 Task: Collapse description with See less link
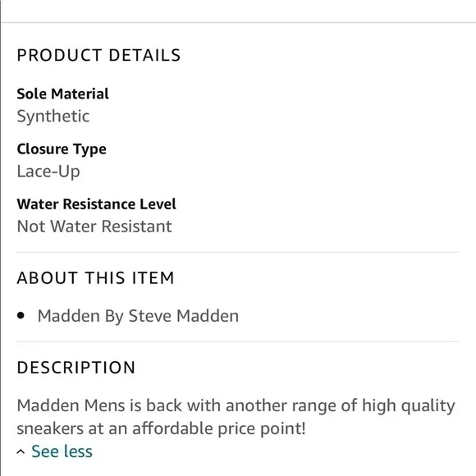tap(62, 451)
